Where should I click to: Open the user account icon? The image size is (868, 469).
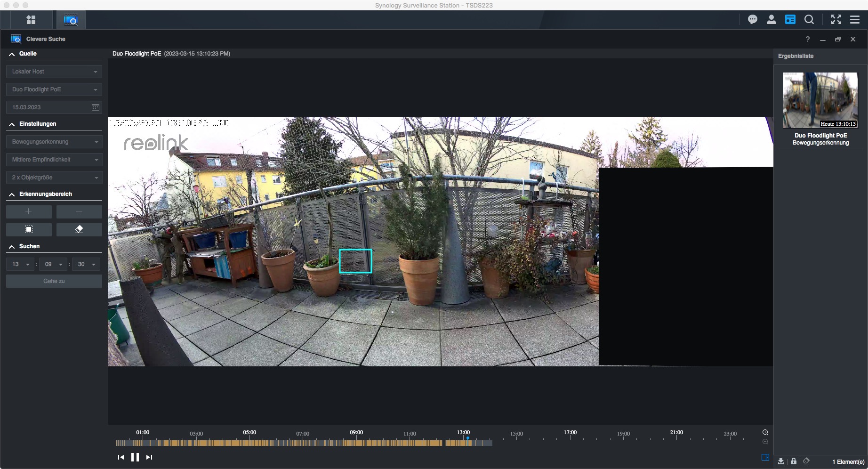(772, 20)
